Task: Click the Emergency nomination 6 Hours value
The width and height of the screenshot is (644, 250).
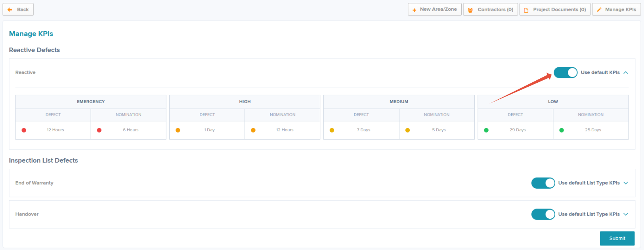Action: click(x=131, y=130)
